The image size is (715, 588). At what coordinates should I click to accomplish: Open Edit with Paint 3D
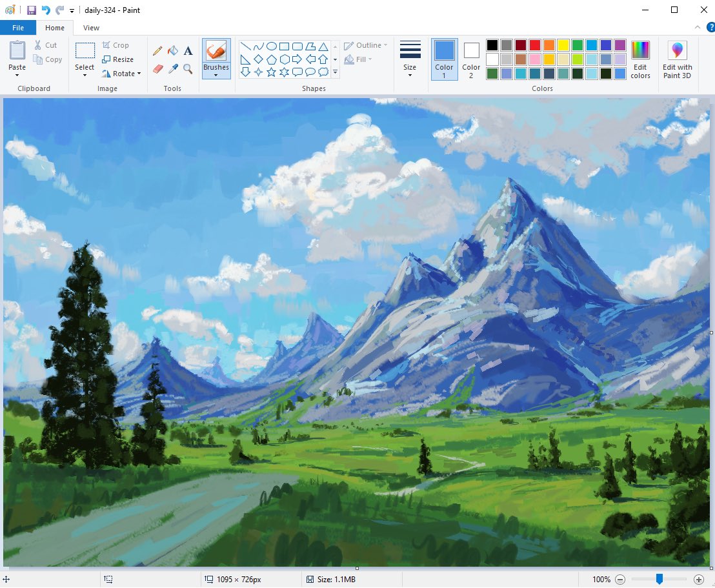[677, 60]
